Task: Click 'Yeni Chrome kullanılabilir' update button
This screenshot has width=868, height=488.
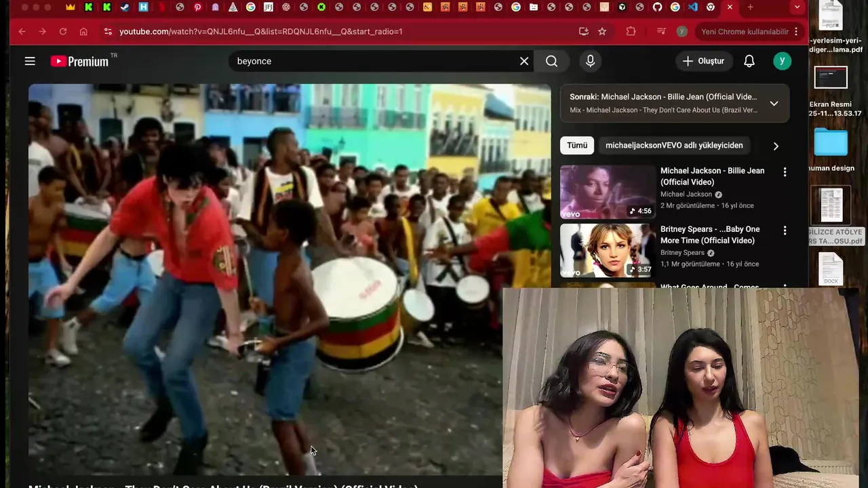Action: click(x=745, y=31)
